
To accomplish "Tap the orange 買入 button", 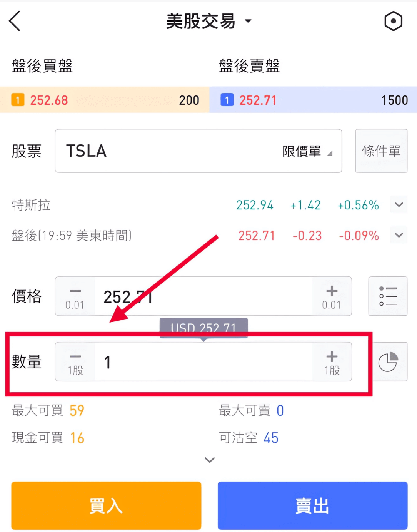I will click(106, 505).
